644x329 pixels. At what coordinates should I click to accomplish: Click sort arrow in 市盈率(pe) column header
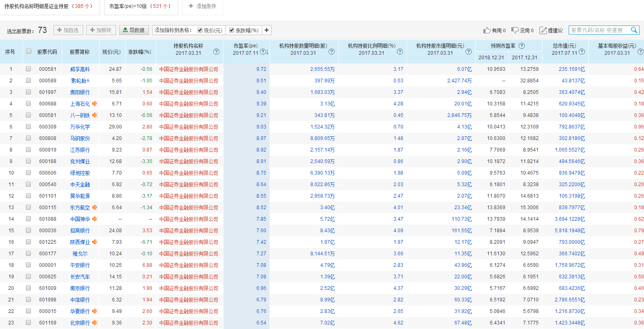tap(267, 52)
